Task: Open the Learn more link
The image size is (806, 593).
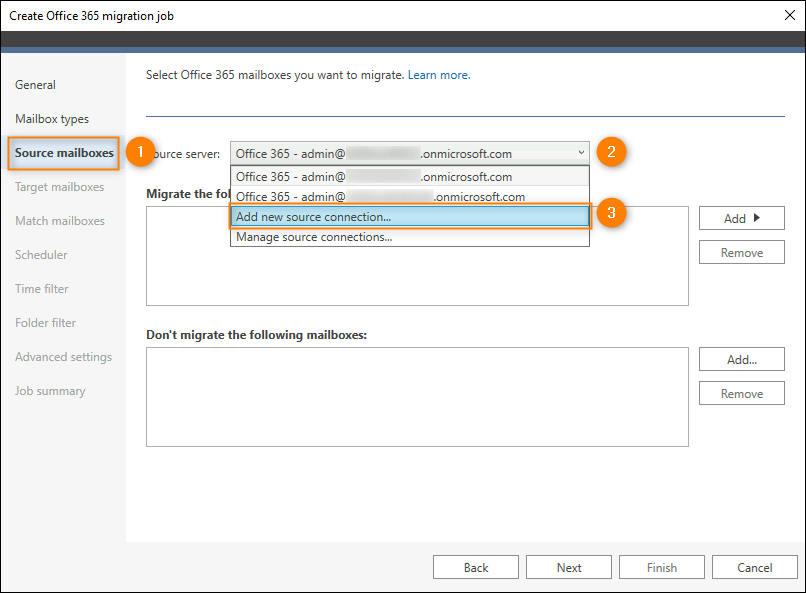Action: pyautogui.click(x=439, y=75)
